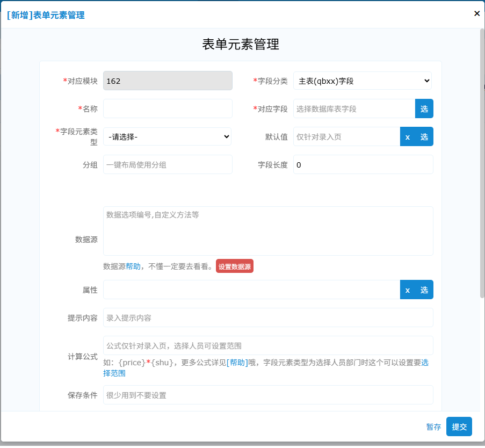Screen dimensions: 485x448
Task: Click the 提示内容 input field
Action: click(x=268, y=318)
